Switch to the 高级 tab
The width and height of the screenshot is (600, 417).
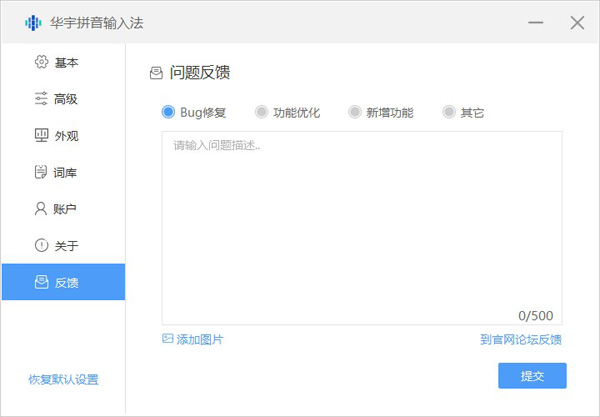click(x=64, y=99)
